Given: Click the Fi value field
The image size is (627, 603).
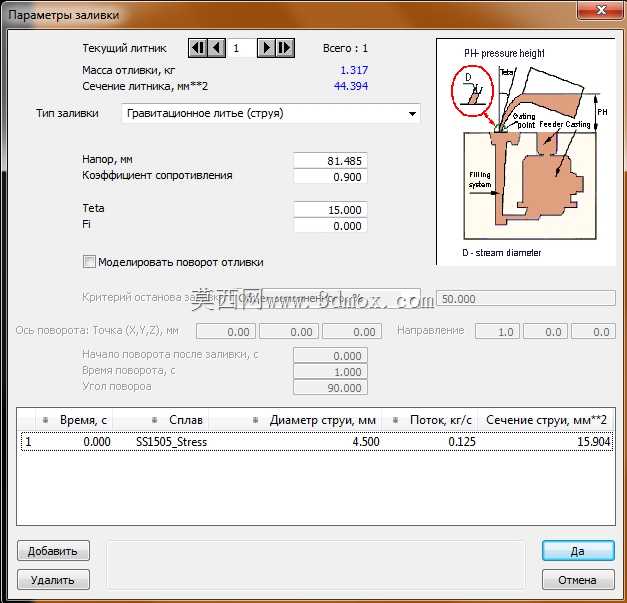Looking at the screenshot, I should click(x=330, y=226).
